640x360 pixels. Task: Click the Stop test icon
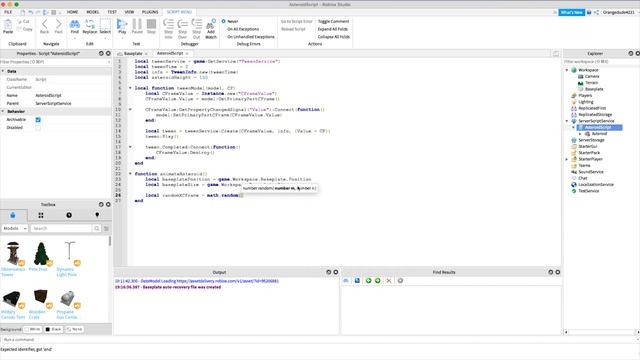pyautogui.click(x=151, y=24)
